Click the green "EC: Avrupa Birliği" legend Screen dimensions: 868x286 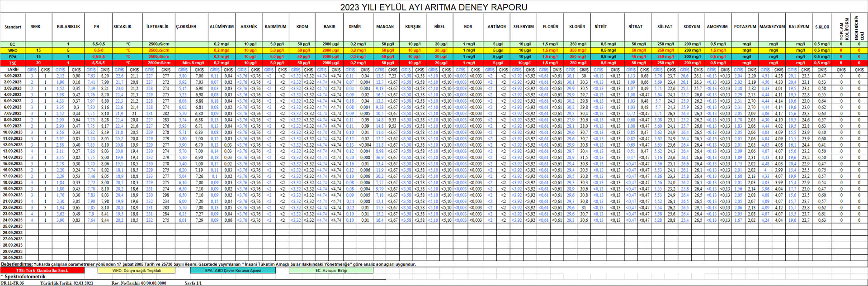pos(331,271)
